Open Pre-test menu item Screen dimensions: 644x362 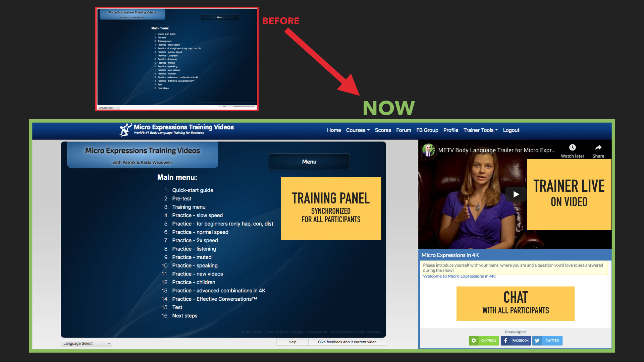pyautogui.click(x=181, y=198)
